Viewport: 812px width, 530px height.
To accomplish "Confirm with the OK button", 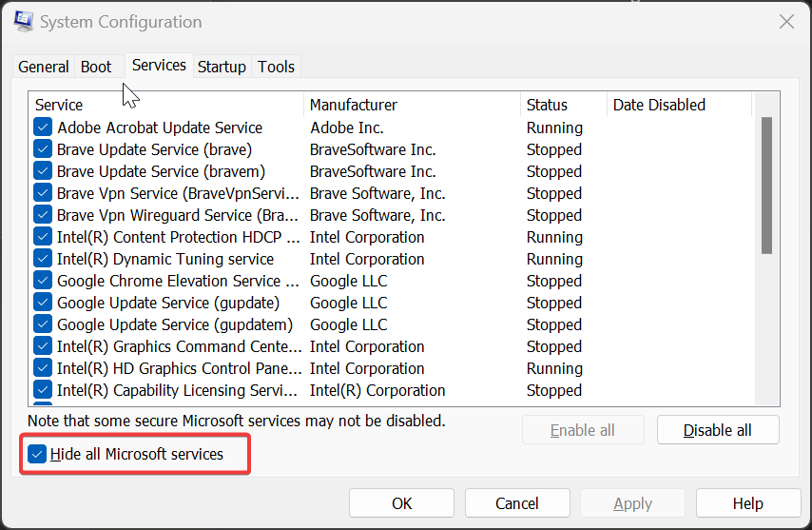I will pyautogui.click(x=402, y=503).
